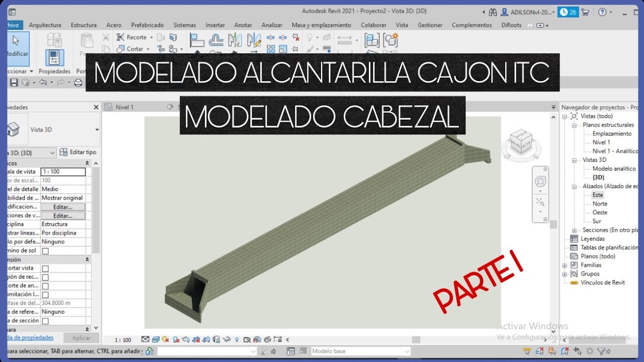Image resolution: width=644 pixels, height=362 pixels.
Task: Open the Anotar ribbon tab
Action: 243,25
